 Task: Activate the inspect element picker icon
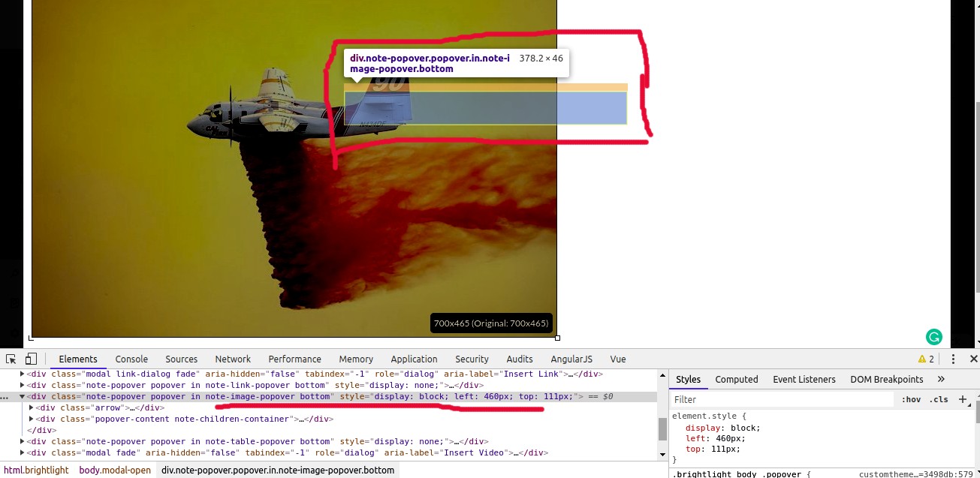11,359
